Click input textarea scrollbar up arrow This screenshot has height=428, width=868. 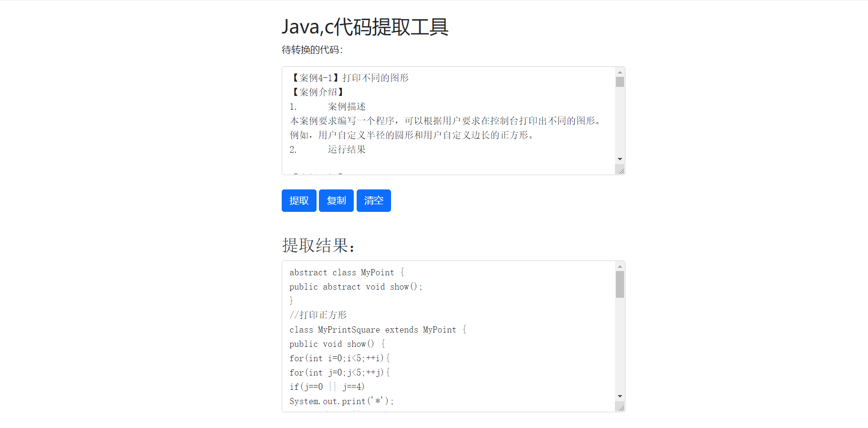[x=620, y=72]
